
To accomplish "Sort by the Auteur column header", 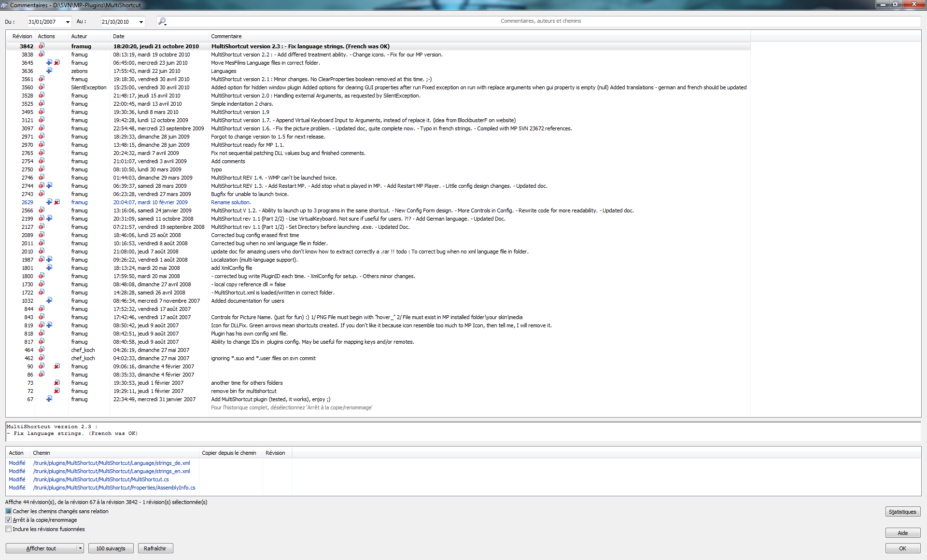I will [x=79, y=36].
